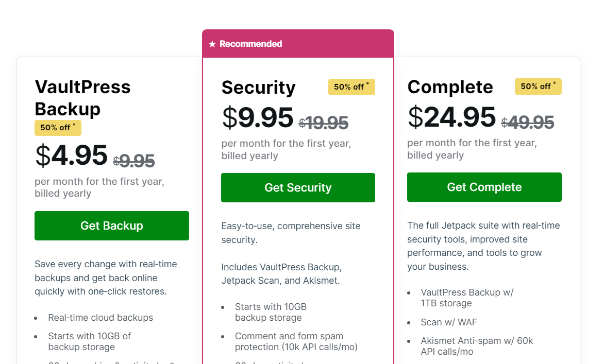Select the VaultPress Backup plan heading
Image resolution: width=604 pixels, height=364 pixels.
82,98
